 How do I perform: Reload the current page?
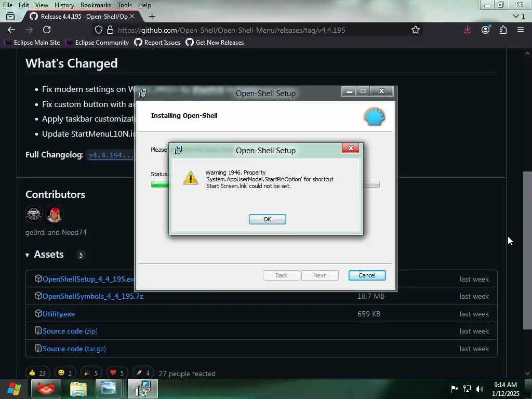pos(47,30)
